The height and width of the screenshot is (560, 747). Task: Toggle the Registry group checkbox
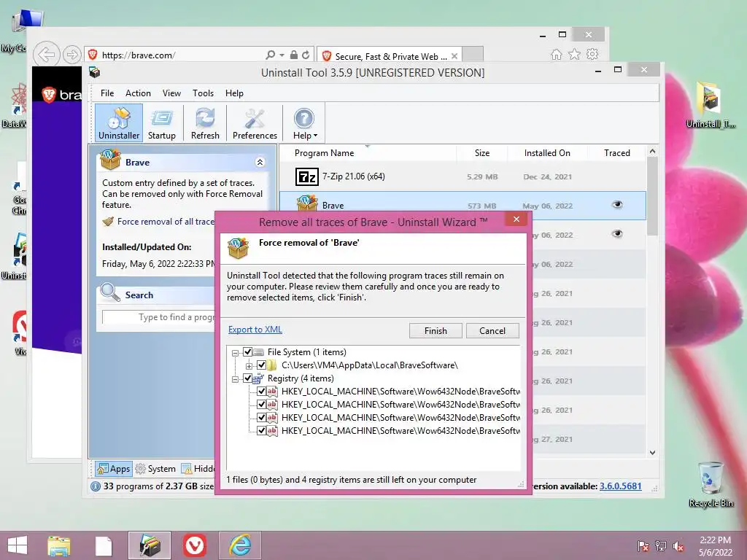tap(248, 378)
